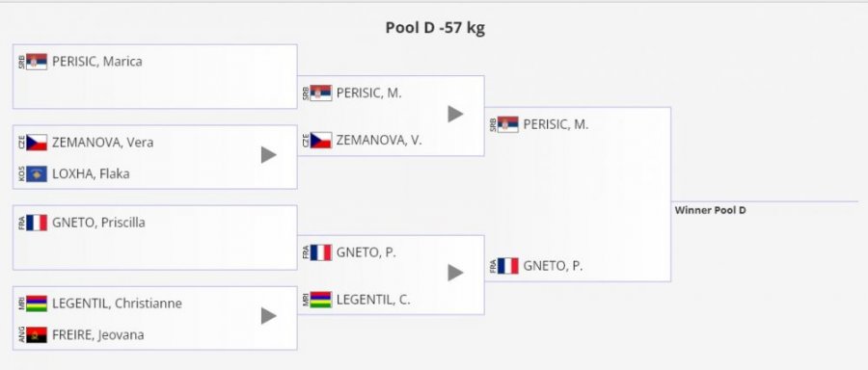
Task: Click French flag beside GNETO, P. in final round
Action: pyautogui.click(x=507, y=266)
